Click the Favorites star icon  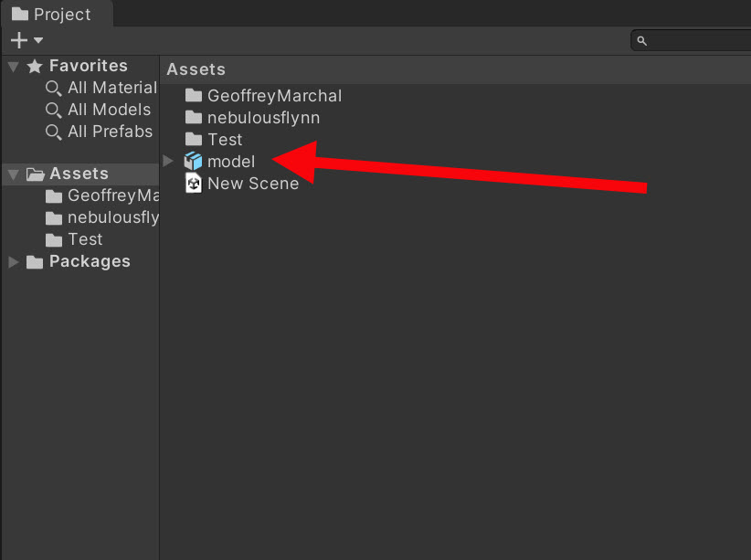pos(35,66)
